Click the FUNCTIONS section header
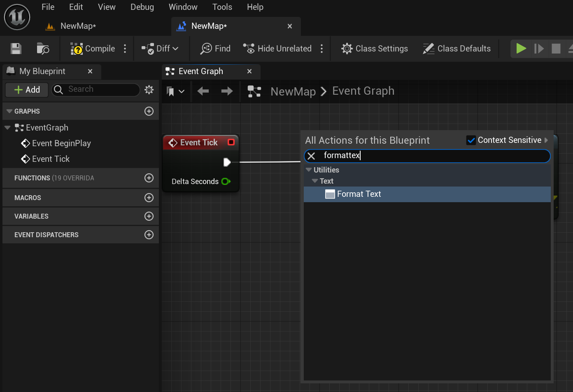573x392 pixels. (x=81, y=178)
